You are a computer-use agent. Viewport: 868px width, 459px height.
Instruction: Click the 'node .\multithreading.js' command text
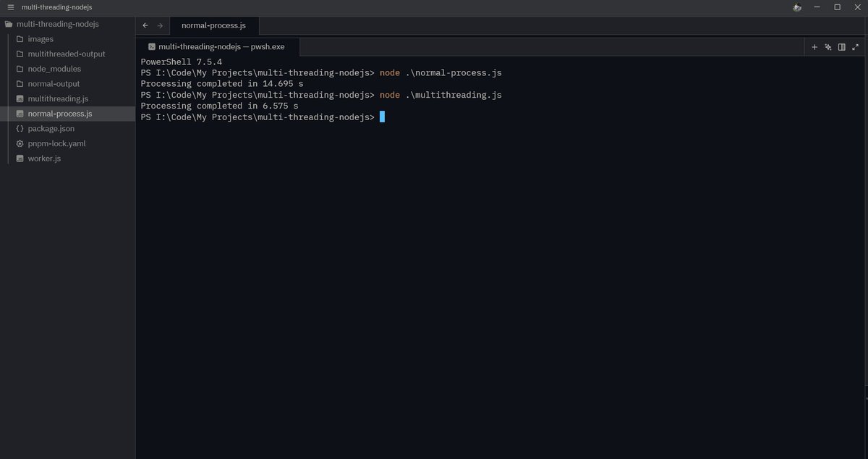pos(441,95)
